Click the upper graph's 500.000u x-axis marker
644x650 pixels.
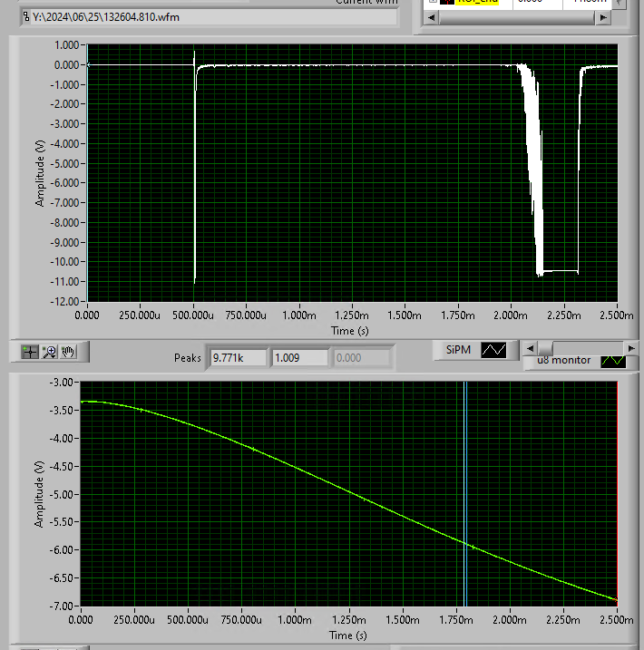(193, 315)
